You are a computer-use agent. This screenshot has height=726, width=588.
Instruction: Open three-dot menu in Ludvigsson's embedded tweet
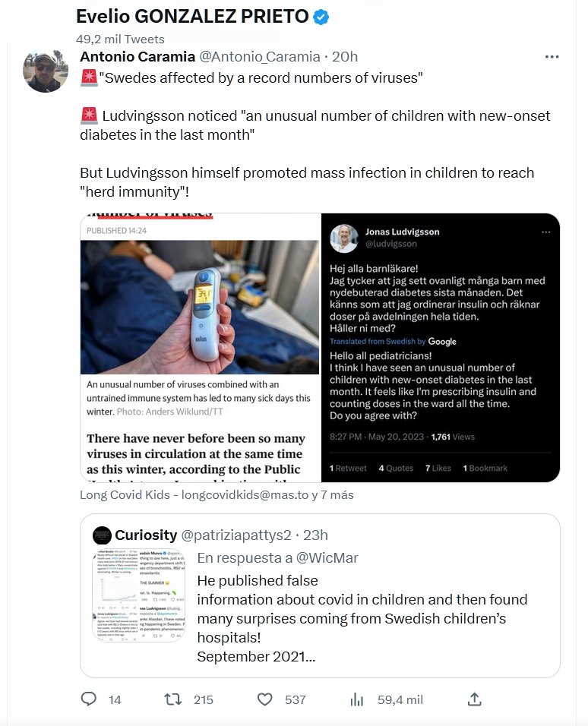545,232
